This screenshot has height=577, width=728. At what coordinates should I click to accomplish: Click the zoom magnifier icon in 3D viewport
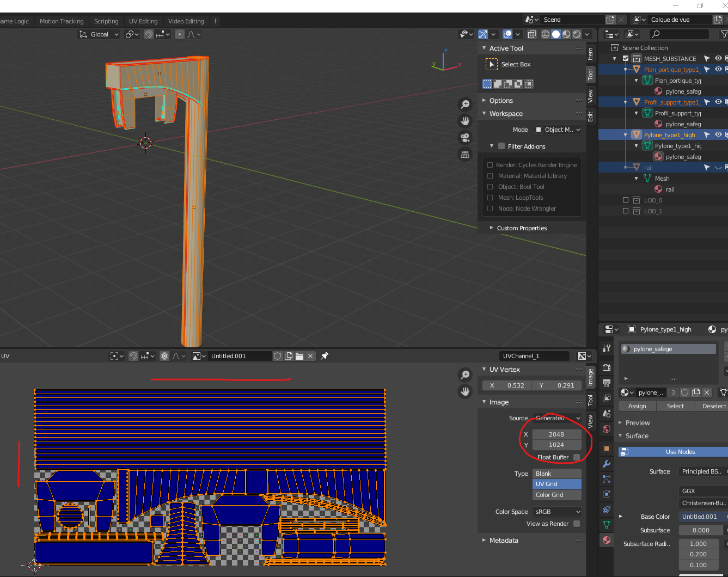pyautogui.click(x=465, y=104)
